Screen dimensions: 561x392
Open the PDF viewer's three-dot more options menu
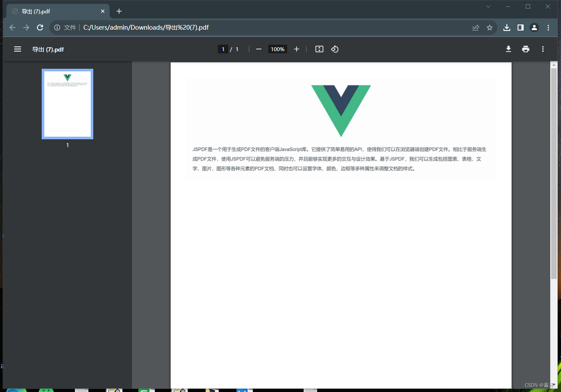[543, 49]
